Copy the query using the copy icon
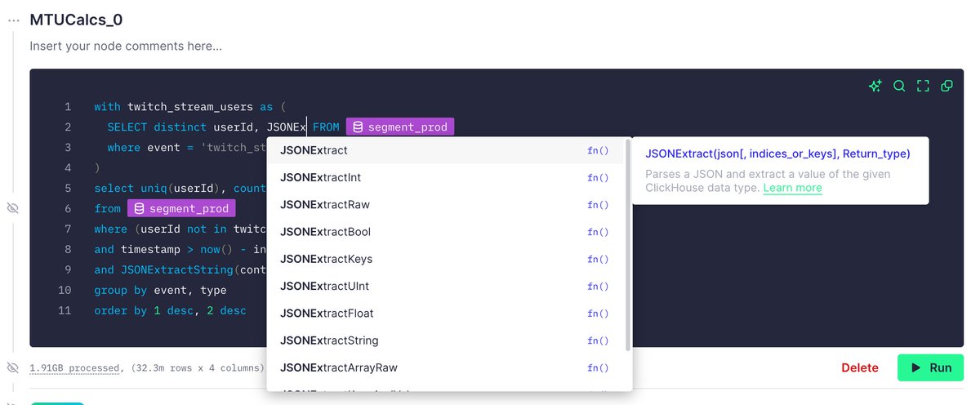The width and height of the screenshot is (980, 405). click(947, 86)
